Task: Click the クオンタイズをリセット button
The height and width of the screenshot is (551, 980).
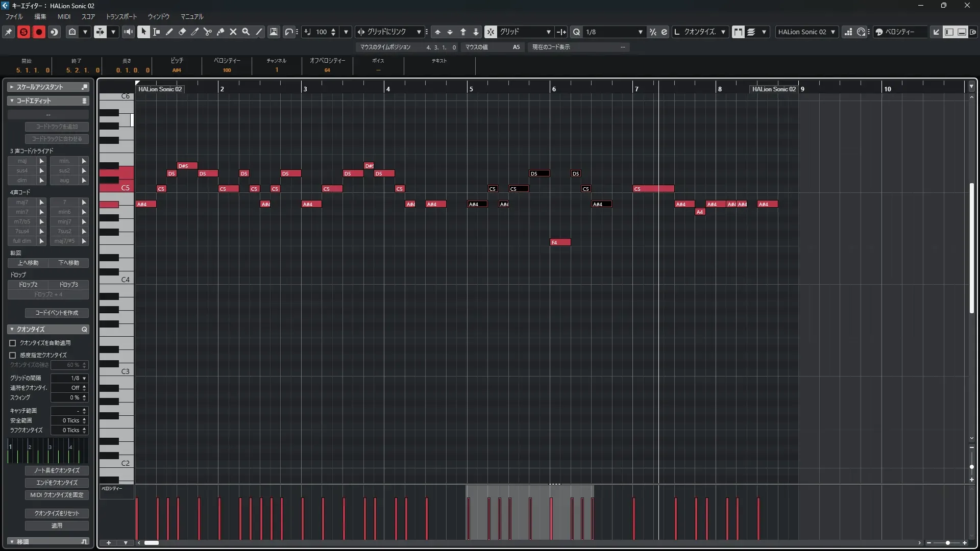Action: click(57, 513)
